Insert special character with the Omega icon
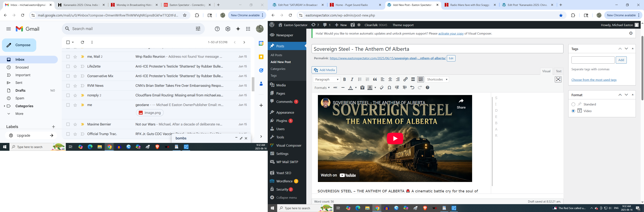The width and height of the screenshot is (644, 212). coord(389,88)
